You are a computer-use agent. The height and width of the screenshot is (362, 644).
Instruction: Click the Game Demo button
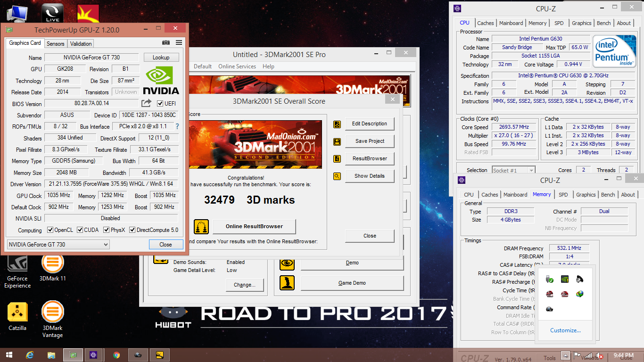pyautogui.click(x=352, y=283)
